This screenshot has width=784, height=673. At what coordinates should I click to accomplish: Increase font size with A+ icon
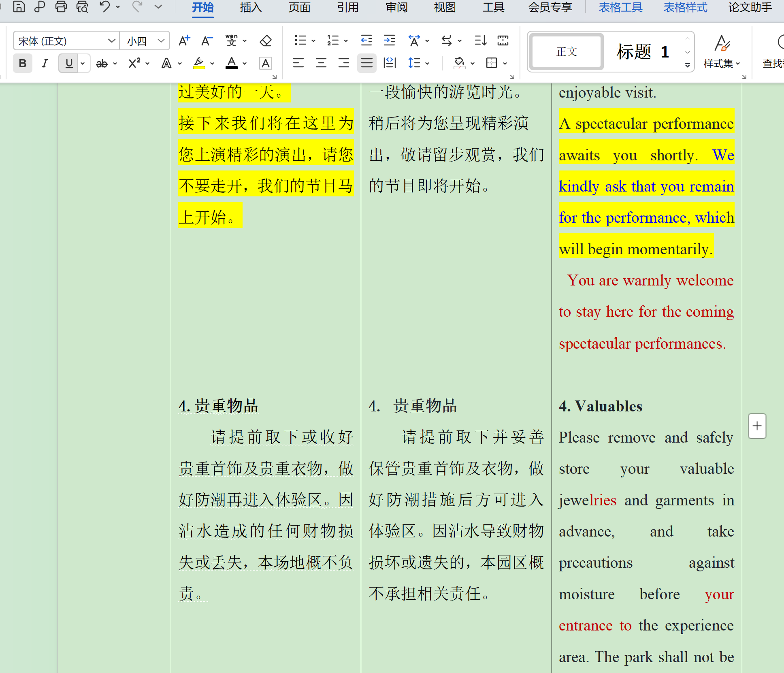184,40
